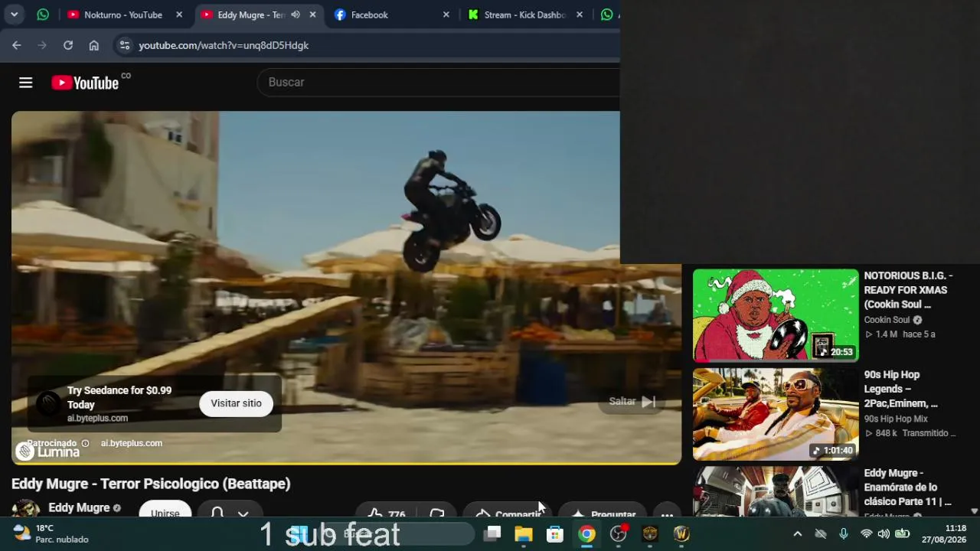The height and width of the screenshot is (551, 980).
Task: Open OBS Studio from the taskbar
Action: click(618, 533)
